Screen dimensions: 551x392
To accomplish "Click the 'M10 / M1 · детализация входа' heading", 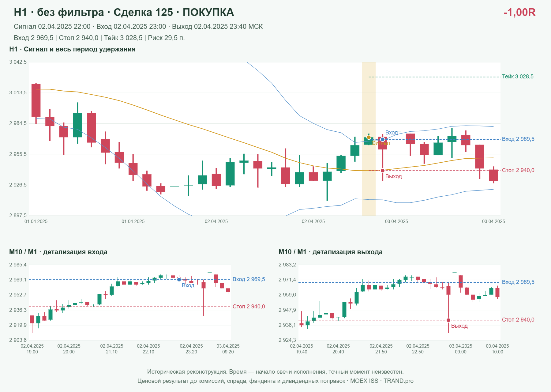I will 58,252.
